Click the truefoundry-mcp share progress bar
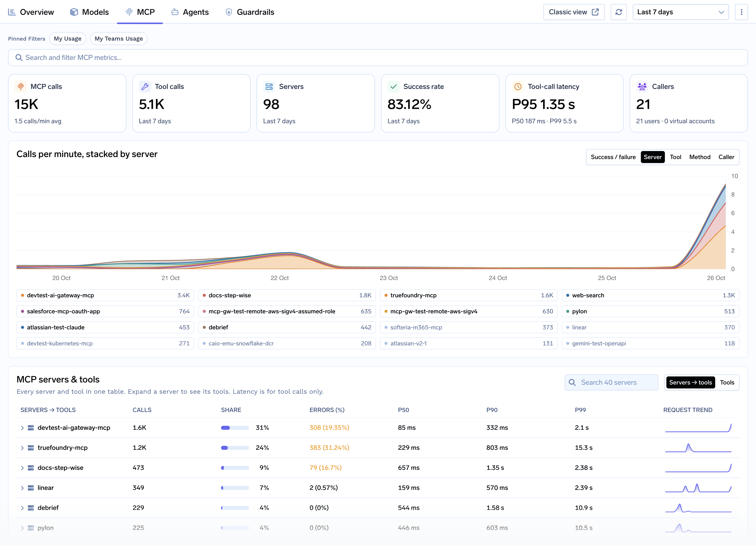Screen dimensions: 756x546 click(x=235, y=448)
